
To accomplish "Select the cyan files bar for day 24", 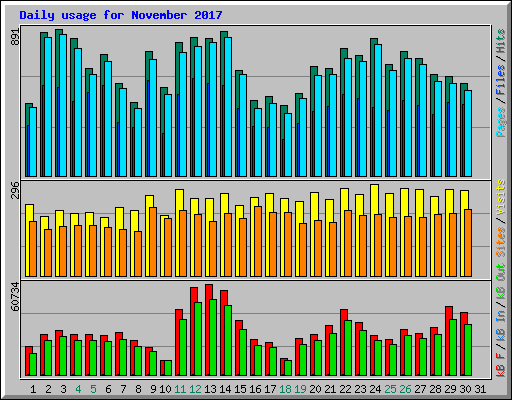I will [378, 110].
